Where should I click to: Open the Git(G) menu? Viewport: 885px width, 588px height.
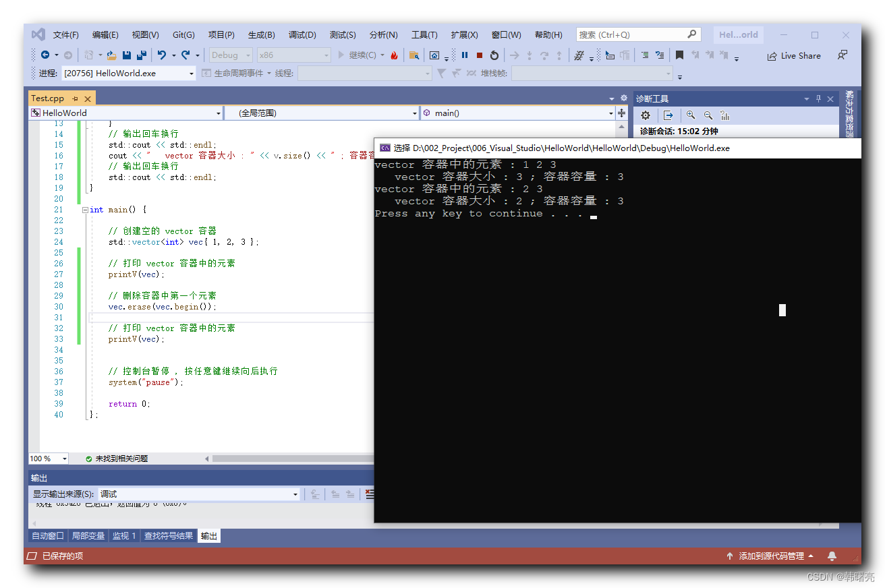183,35
